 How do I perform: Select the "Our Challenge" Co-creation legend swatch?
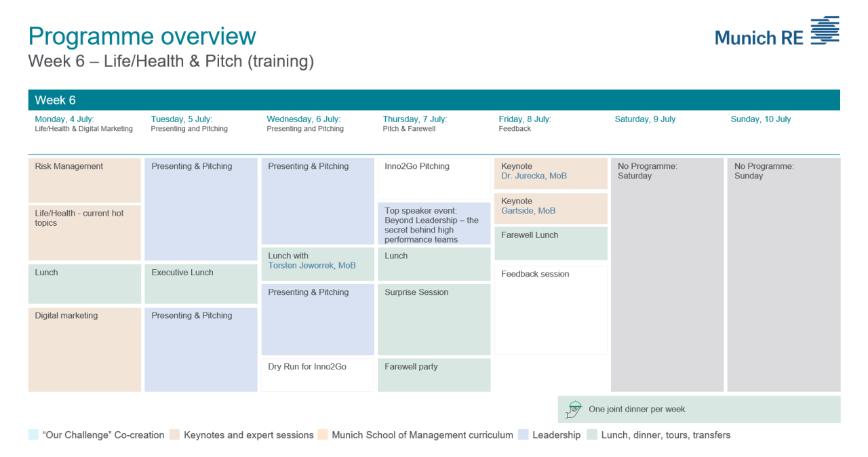[33, 435]
